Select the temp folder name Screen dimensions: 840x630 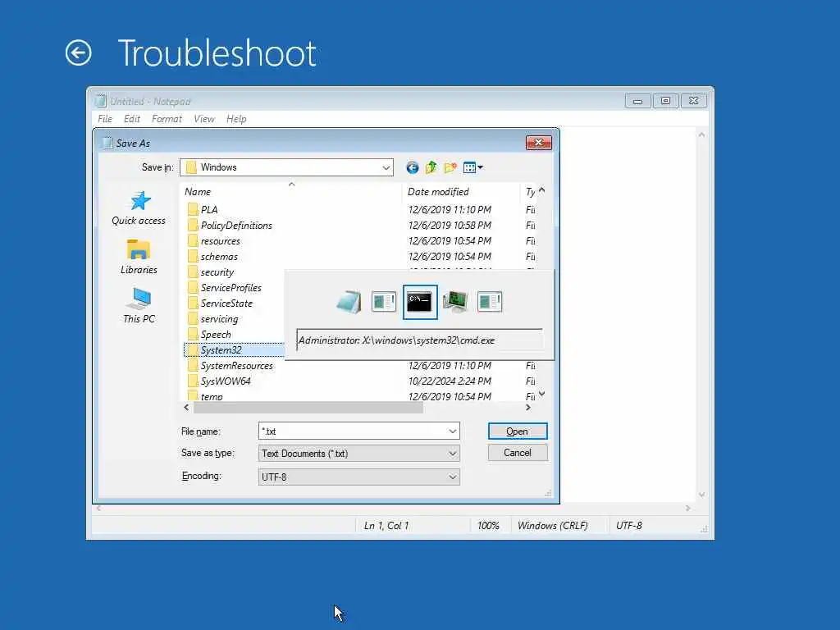point(212,396)
